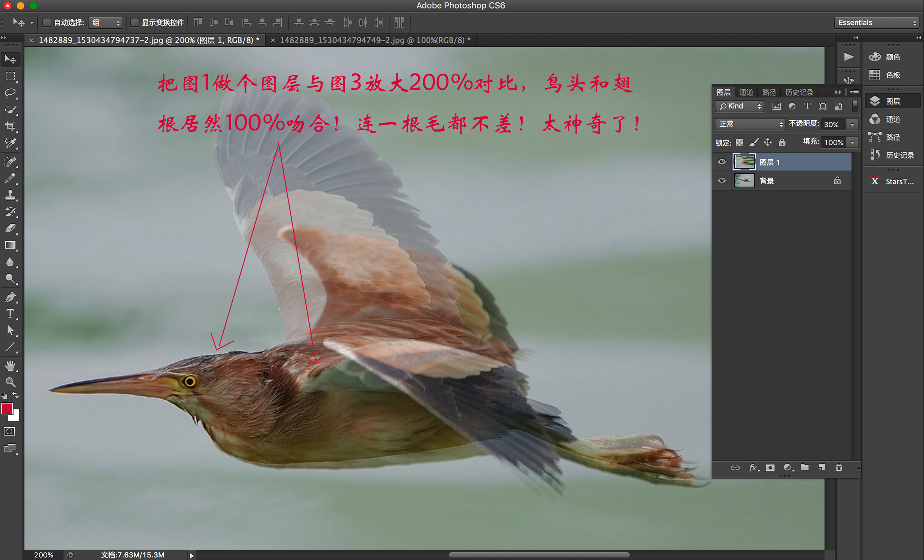The height and width of the screenshot is (560, 924).
Task: Open the 色板 panel button
Action: pyautogui.click(x=893, y=75)
